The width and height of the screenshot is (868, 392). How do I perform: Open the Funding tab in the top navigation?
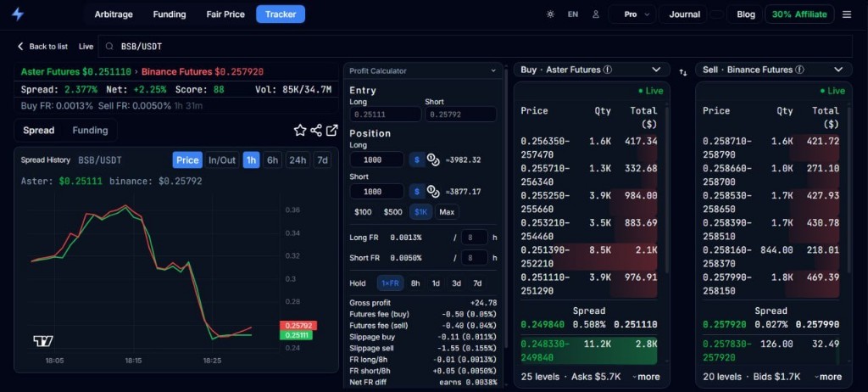click(x=170, y=14)
